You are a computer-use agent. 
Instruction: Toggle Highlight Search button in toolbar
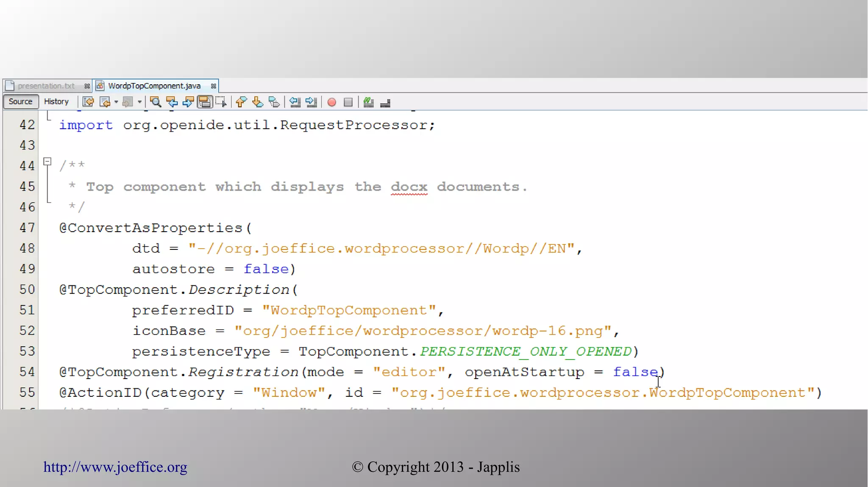pos(205,102)
